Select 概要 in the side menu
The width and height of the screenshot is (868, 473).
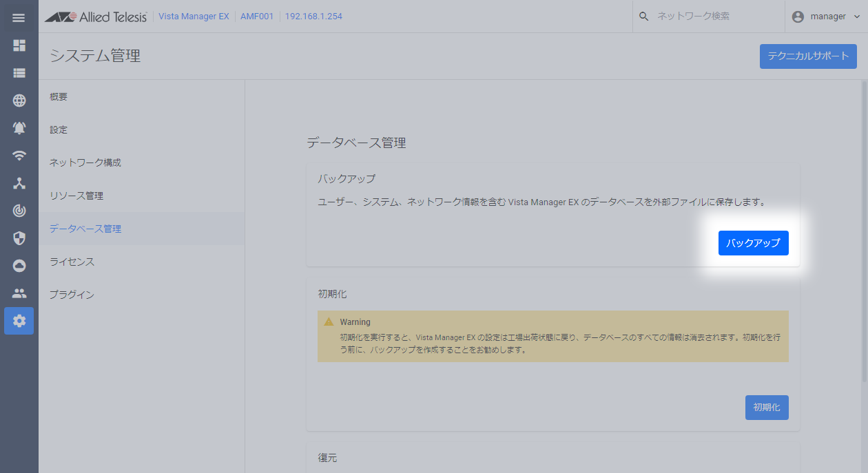pyautogui.click(x=59, y=97)
